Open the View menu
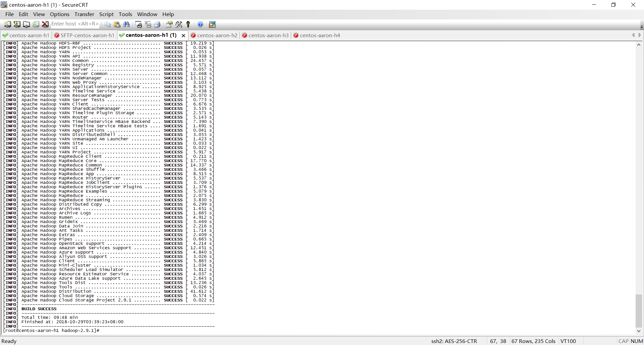Viewport: 644px width, 345px height. (x=39, y=14)
